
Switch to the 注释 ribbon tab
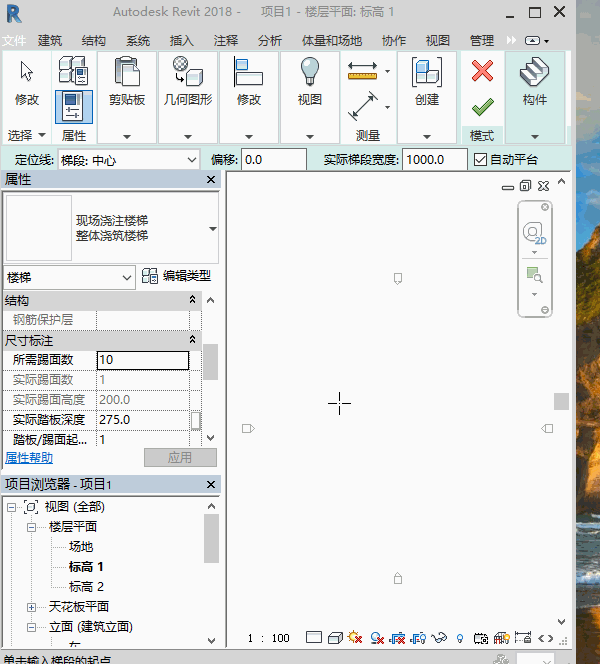[226, 41]
